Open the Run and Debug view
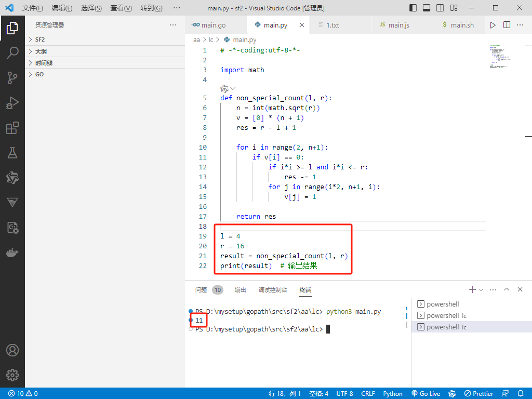 [12, 103]
